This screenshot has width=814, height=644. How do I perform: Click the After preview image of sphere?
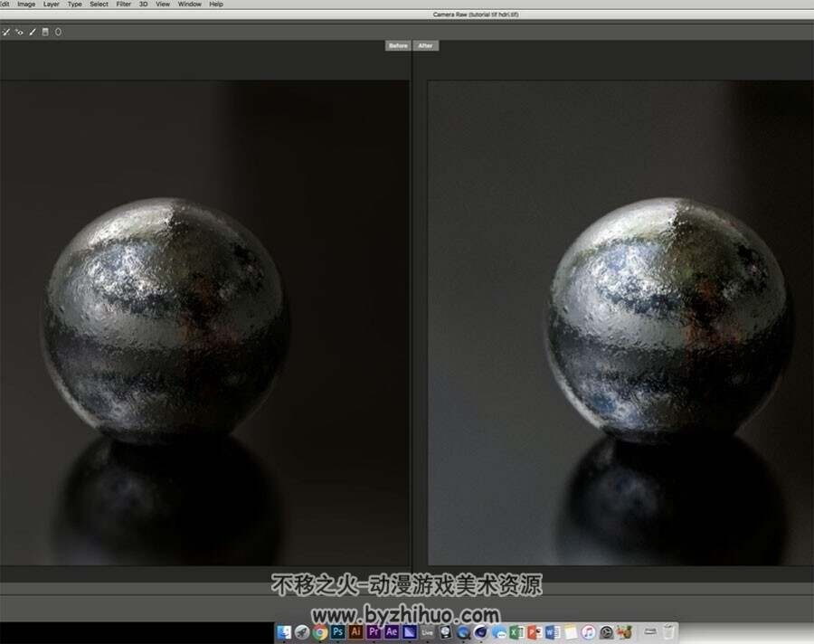pos(620,323)
